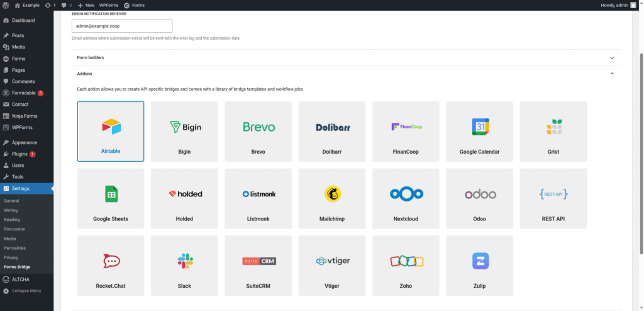
Task: Open Media settings submenu
Action: click(x=10, y=239)
